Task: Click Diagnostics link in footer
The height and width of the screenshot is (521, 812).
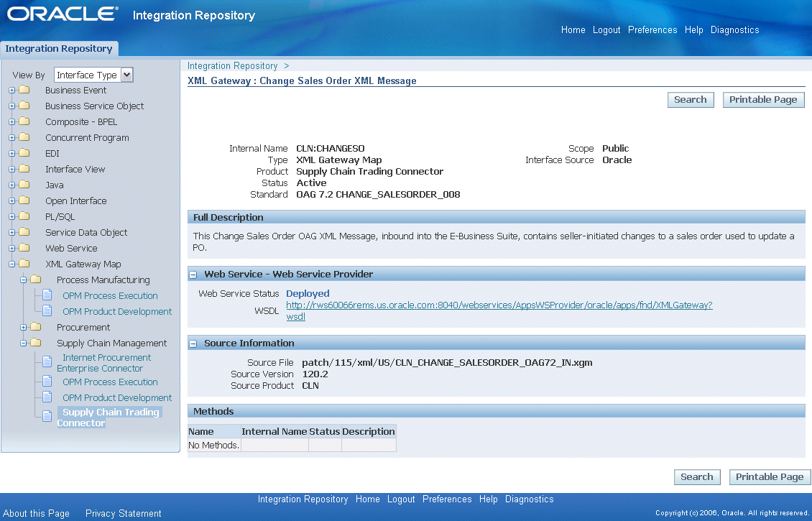Action: click(x=530, y=499)
